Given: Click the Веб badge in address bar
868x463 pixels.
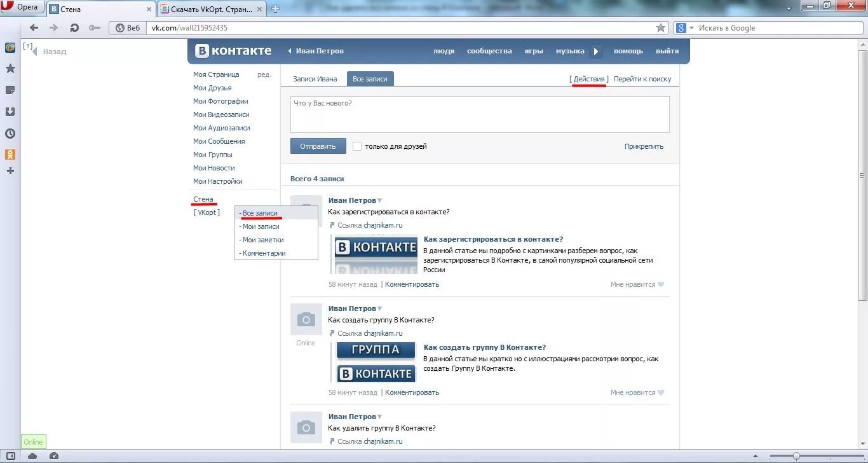Looking at the screenshot, I should click(128, 28).
